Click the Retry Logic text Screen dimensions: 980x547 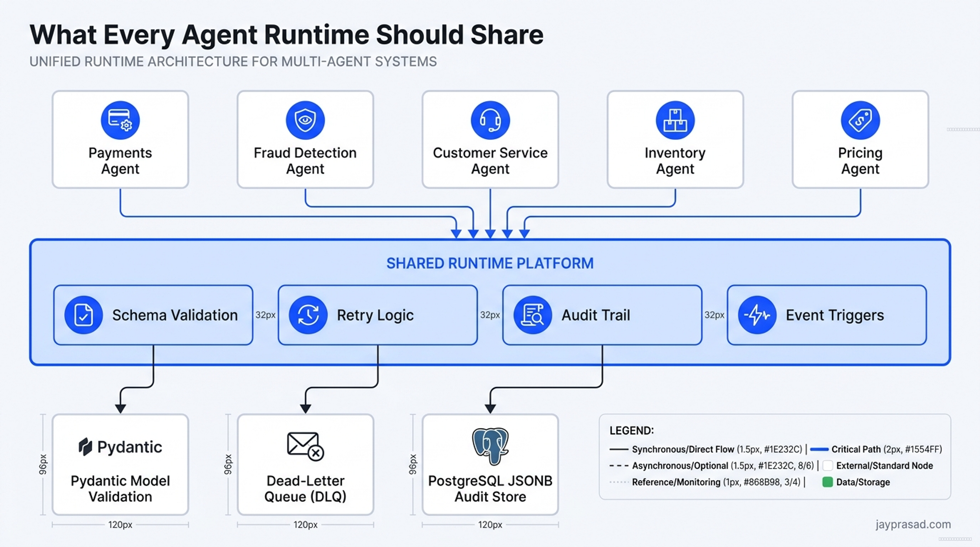click(375, 315)
